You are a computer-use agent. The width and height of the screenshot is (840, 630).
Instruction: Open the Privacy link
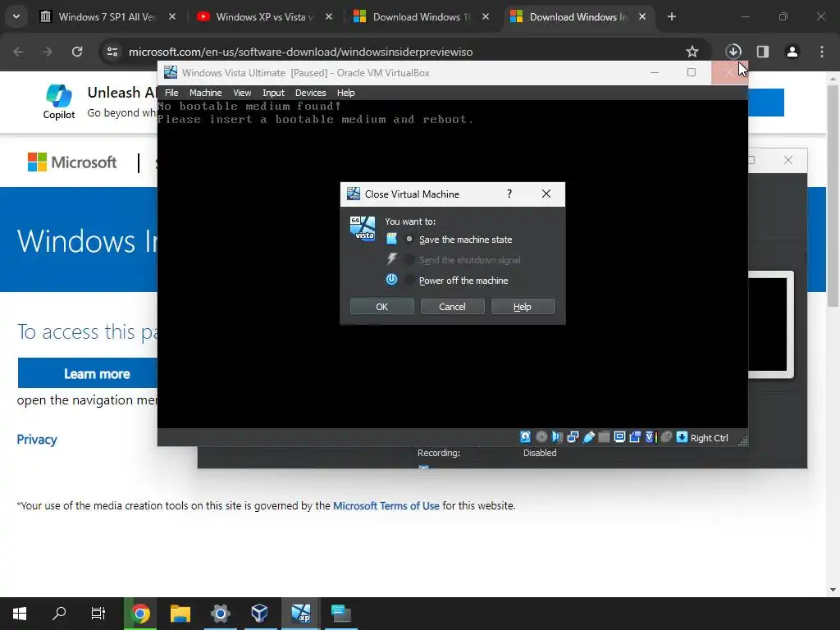tap(36, 440)
